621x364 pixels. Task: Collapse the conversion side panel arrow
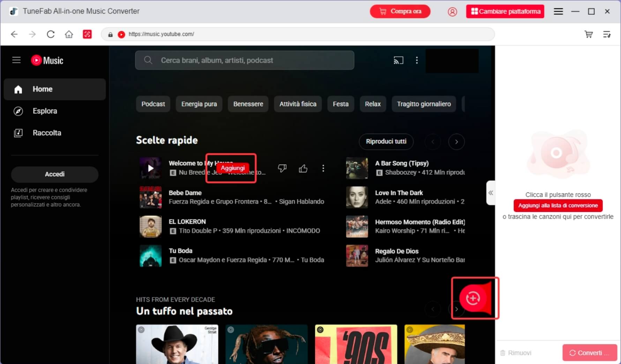click(x=491, y=193)
